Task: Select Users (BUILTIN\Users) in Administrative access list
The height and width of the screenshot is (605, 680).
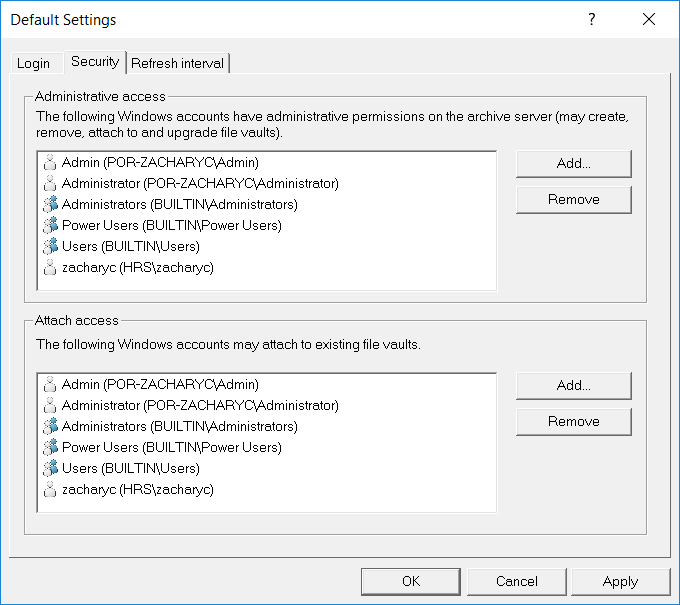Action: tap(131, 246)
